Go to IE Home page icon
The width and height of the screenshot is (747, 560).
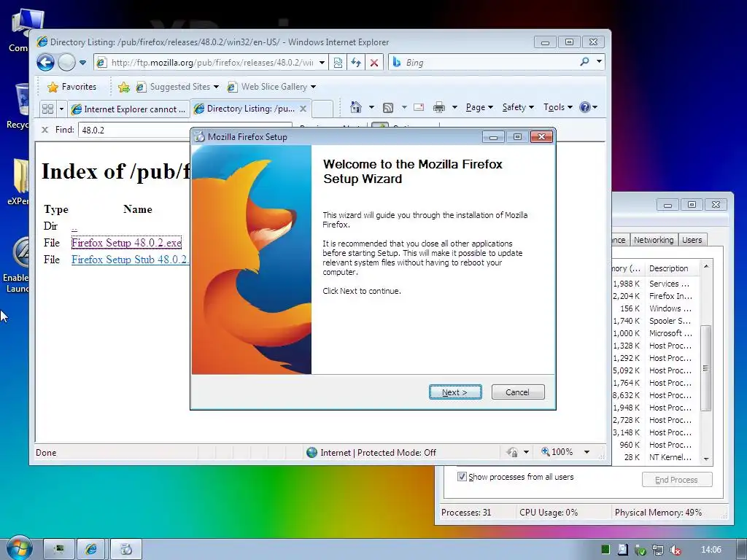tap(356, 107)
